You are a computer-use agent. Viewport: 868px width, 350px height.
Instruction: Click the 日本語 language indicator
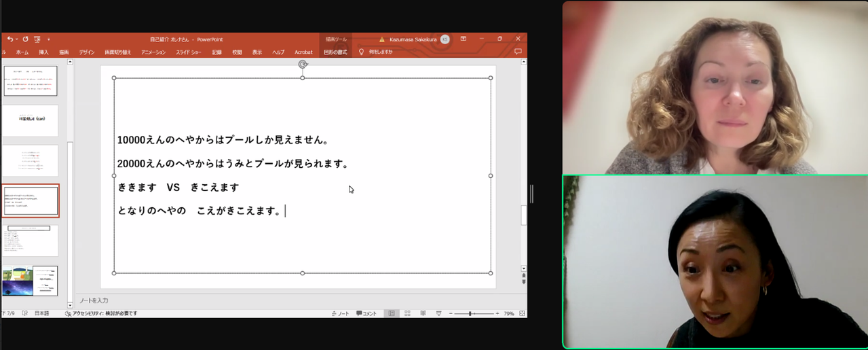point(42,313)
